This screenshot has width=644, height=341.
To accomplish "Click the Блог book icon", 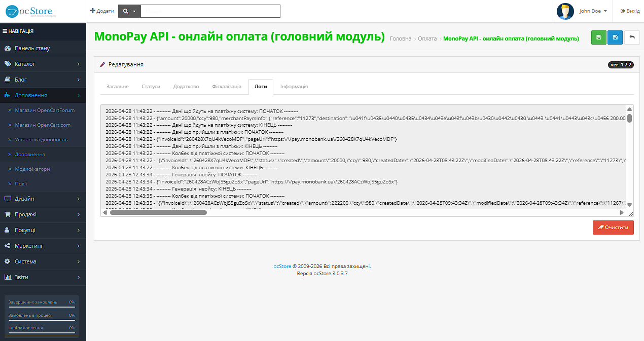I will pos(7,80).
